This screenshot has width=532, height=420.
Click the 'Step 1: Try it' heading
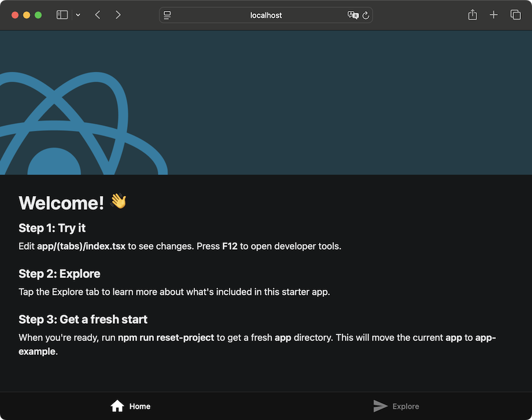click(x=52, y=228)
